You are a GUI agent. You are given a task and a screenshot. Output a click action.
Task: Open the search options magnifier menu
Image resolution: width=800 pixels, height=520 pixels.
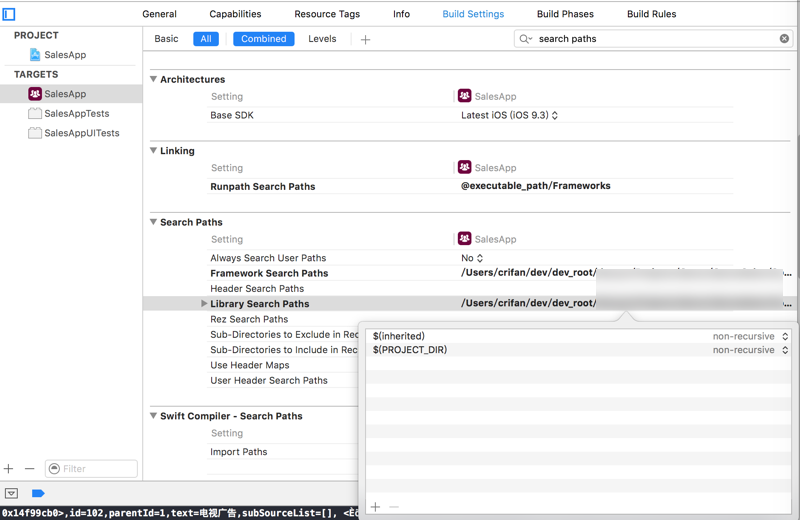coord(526,39)
